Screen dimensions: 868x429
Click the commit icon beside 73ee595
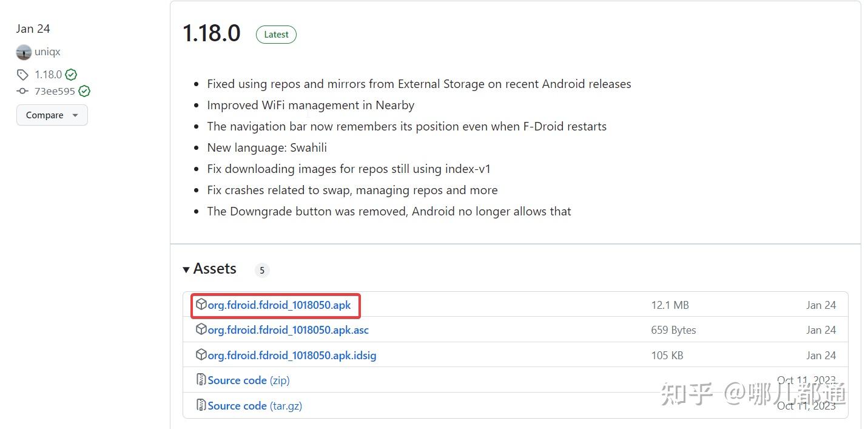22,91
